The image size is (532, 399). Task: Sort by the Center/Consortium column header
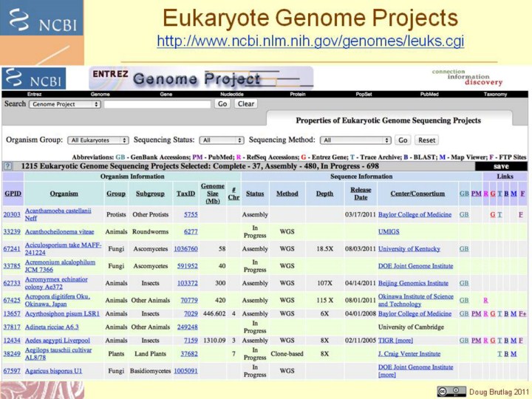(x=417, y=194)
